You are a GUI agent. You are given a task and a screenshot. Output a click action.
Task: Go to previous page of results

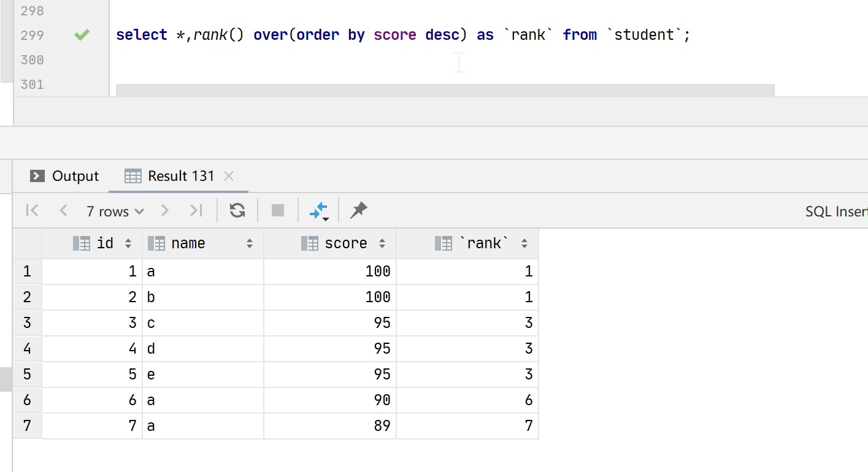pyautogui.click(x=63, y=211)
